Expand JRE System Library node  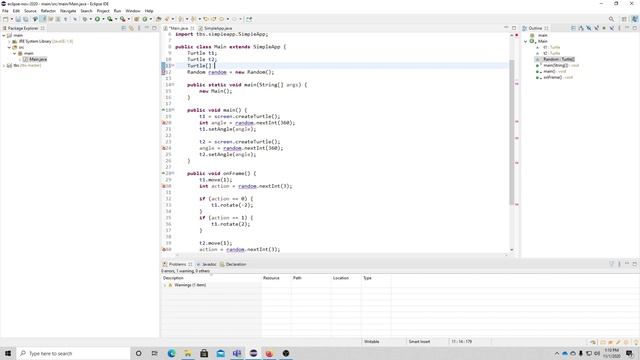(9, 42)
